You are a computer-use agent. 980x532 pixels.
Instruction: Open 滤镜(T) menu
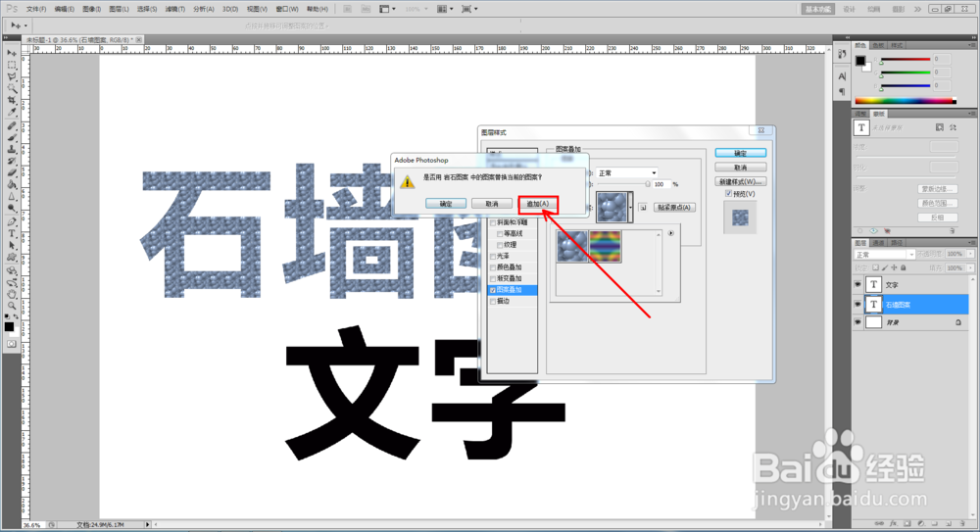(175, 9)
